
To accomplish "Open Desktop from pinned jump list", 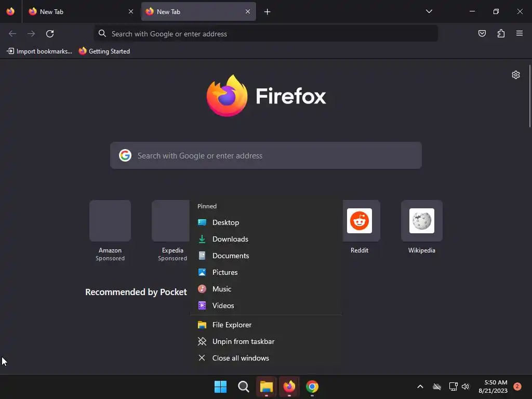I will click(265, 222).
